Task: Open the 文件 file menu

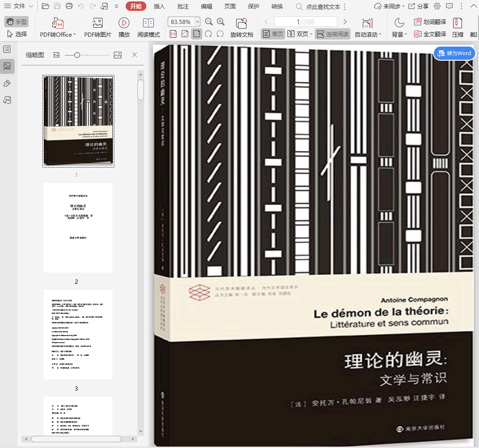Action: click(x=19, y=6)
